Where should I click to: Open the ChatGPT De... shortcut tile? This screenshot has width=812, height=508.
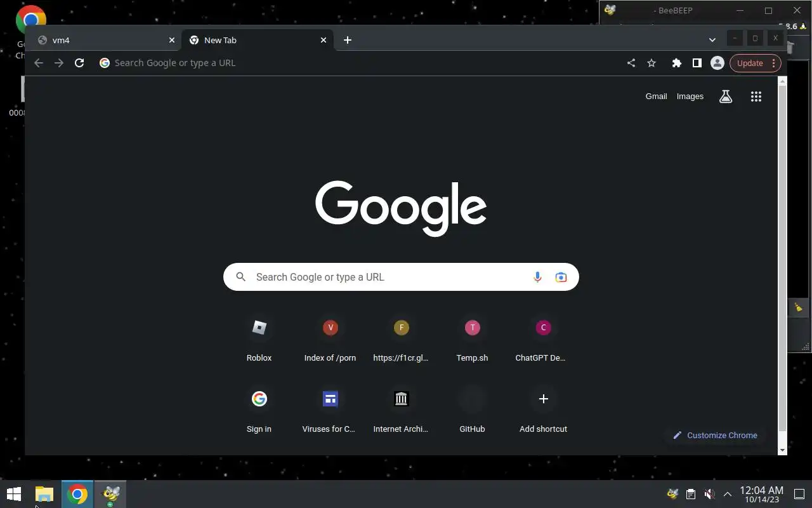point(543,340)
